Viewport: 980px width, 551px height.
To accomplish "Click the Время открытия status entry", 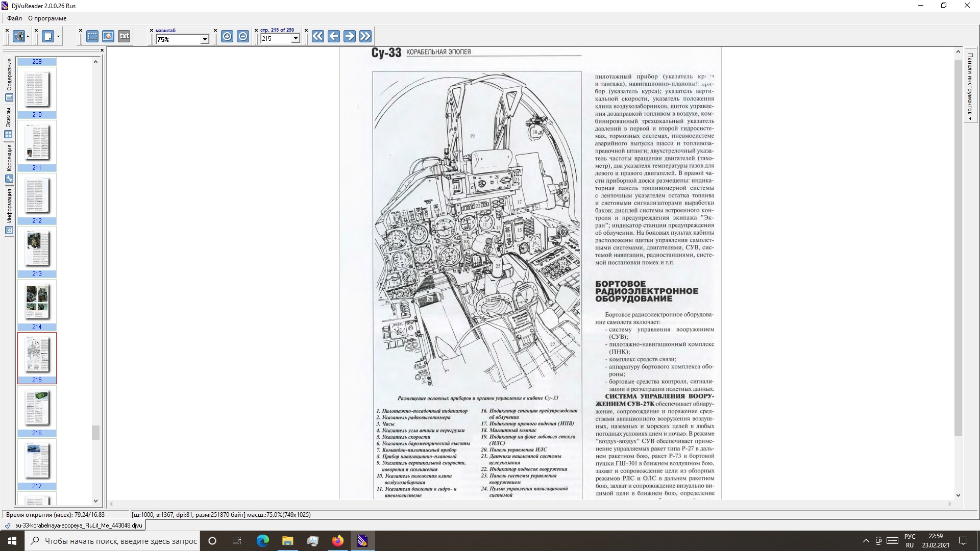I will (x=55, y=515).
